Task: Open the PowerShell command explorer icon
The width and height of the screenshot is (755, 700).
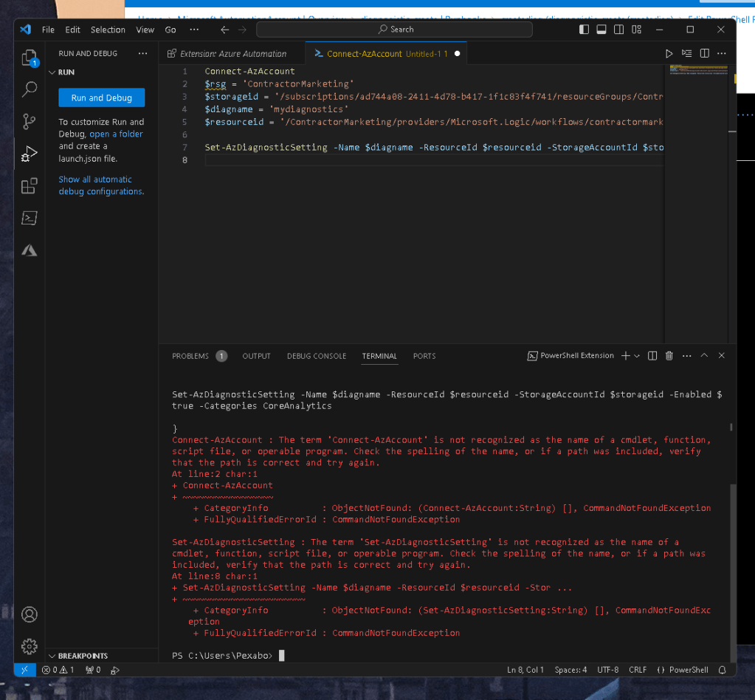Action: [x=30, y=218]
